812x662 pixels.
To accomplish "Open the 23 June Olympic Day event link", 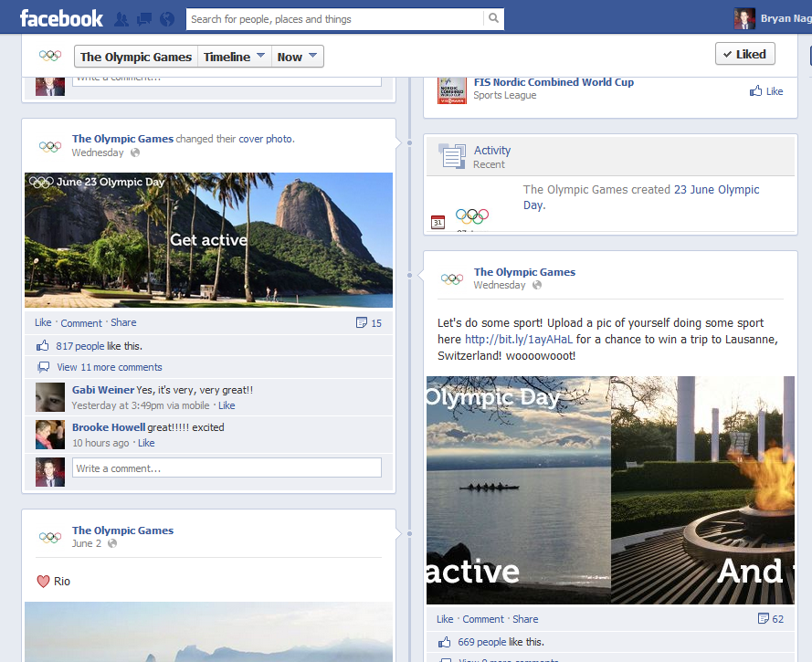I will (716, 190).
